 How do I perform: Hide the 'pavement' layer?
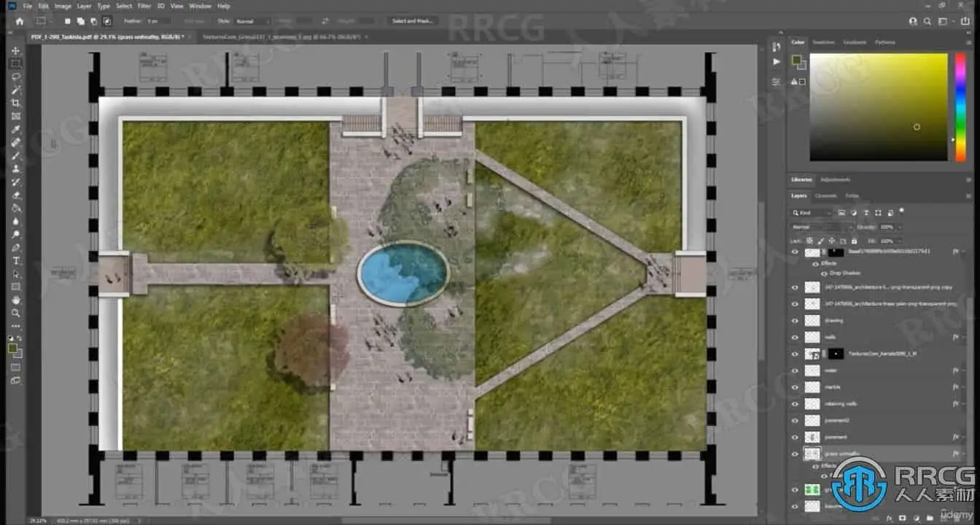tap(795, 437)
